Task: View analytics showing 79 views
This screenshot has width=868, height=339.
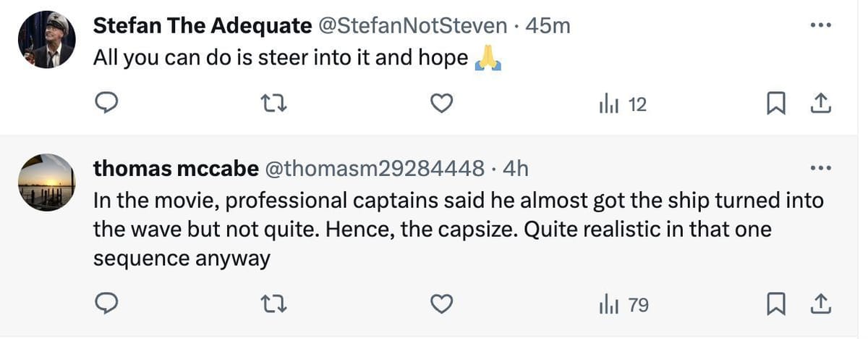Action: 624,305
